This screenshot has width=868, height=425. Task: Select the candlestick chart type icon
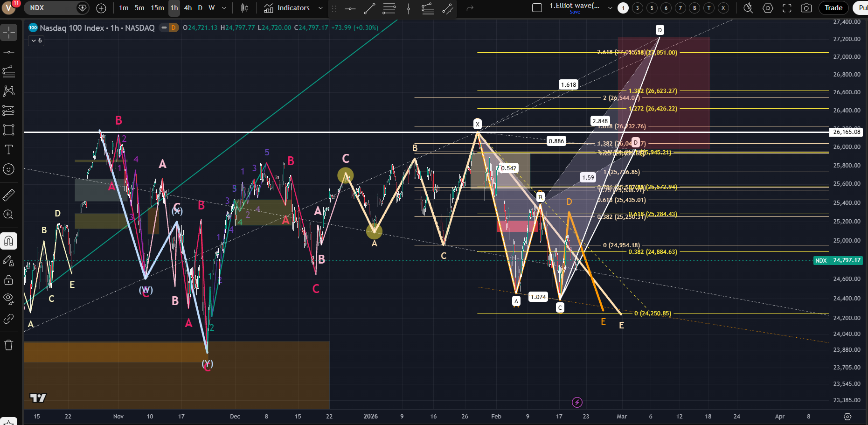point(245,8)
